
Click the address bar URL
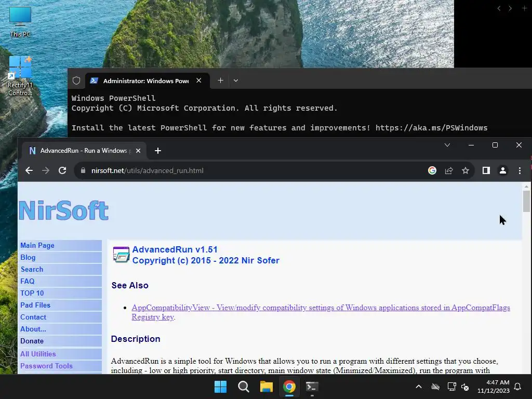point(147,170)
